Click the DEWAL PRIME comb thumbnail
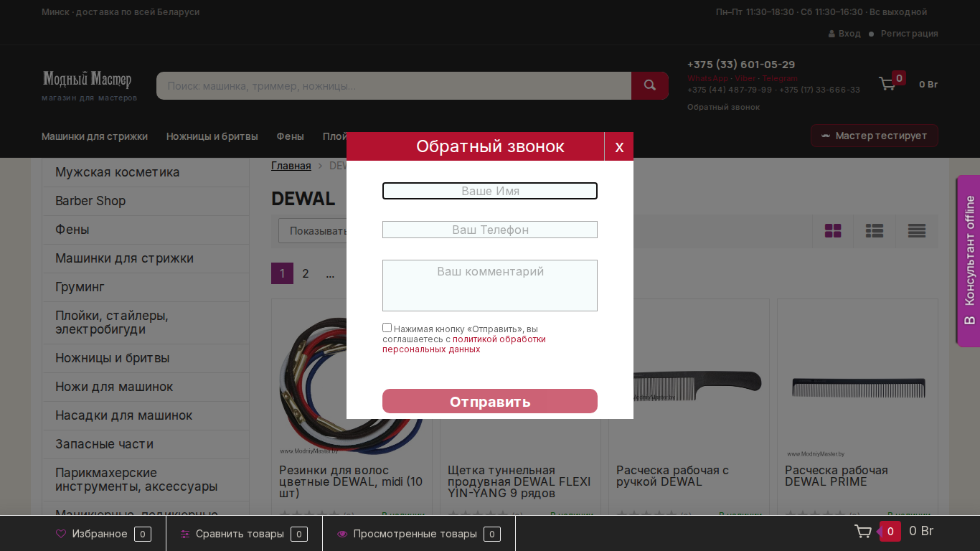The height and width of the screenshot is (551, 980). pos(858,387)
